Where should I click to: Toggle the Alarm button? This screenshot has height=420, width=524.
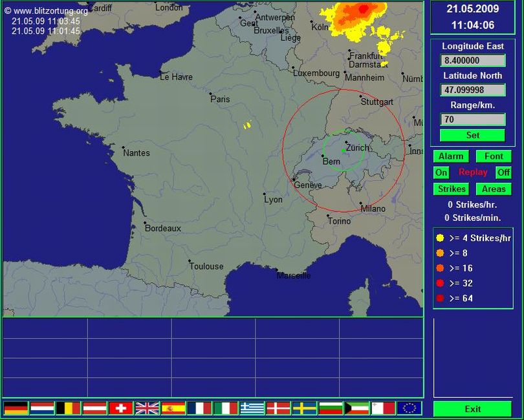451,156
